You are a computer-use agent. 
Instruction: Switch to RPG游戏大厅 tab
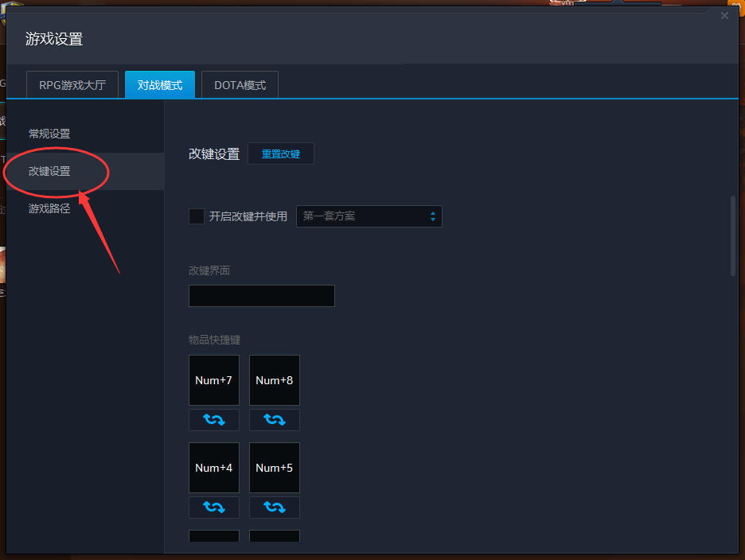(72, 85)
